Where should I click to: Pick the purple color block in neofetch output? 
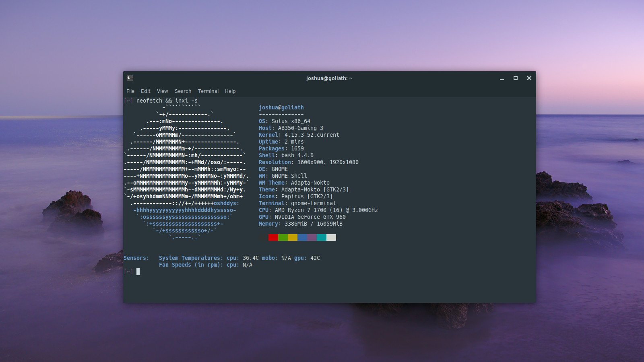(x=312, y=237)
